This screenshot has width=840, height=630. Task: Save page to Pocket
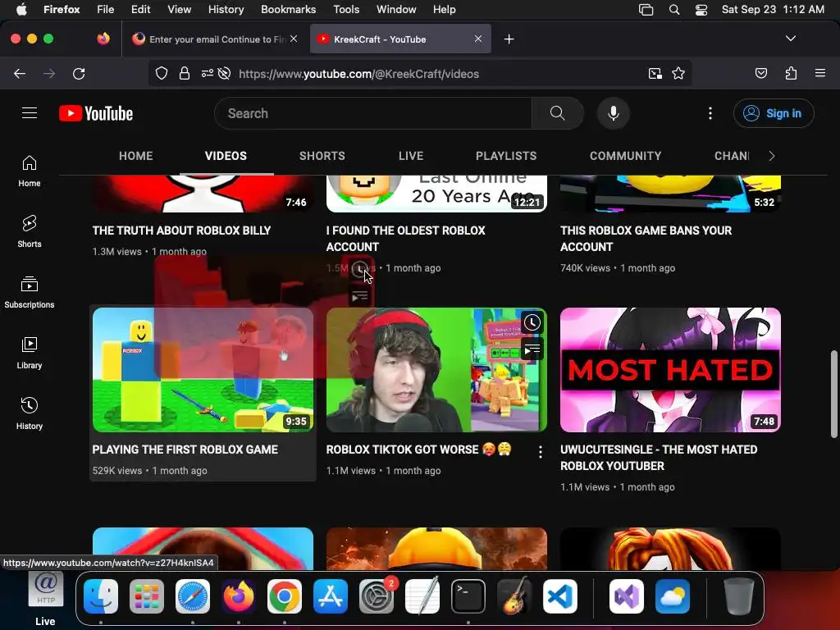click(760, 73)
